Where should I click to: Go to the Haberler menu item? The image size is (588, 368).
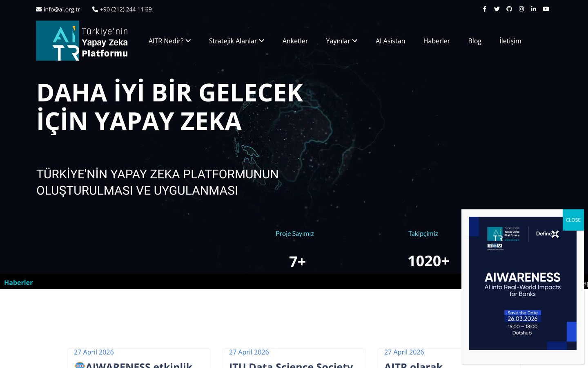pos(437,41)
